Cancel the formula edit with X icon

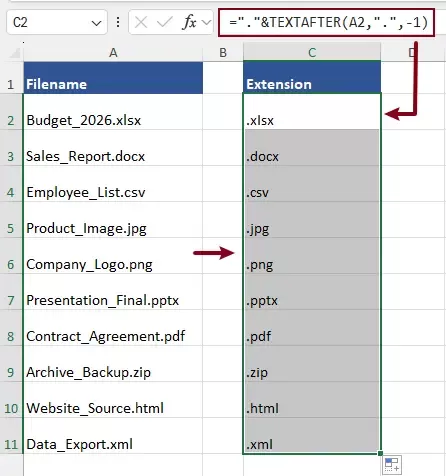[141, 23]
